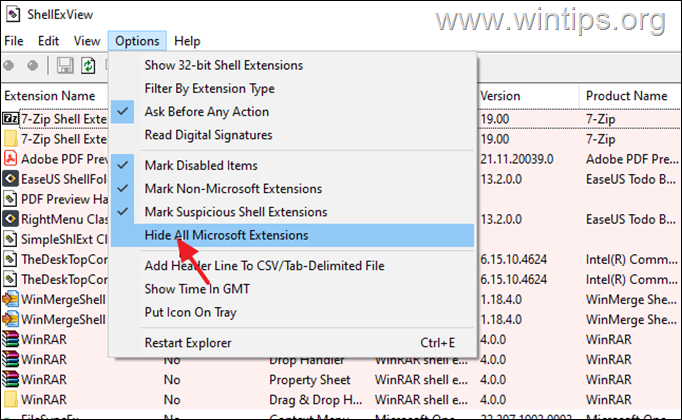682x420 pixels.
Task: Select second TheDeskTopCor row name
Action: (64, 280)
